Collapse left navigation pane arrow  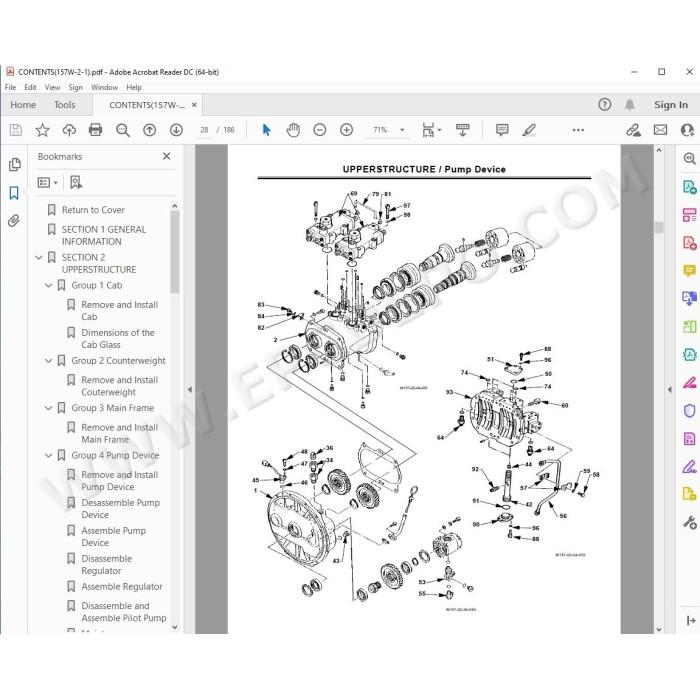(x=190, y=389)
